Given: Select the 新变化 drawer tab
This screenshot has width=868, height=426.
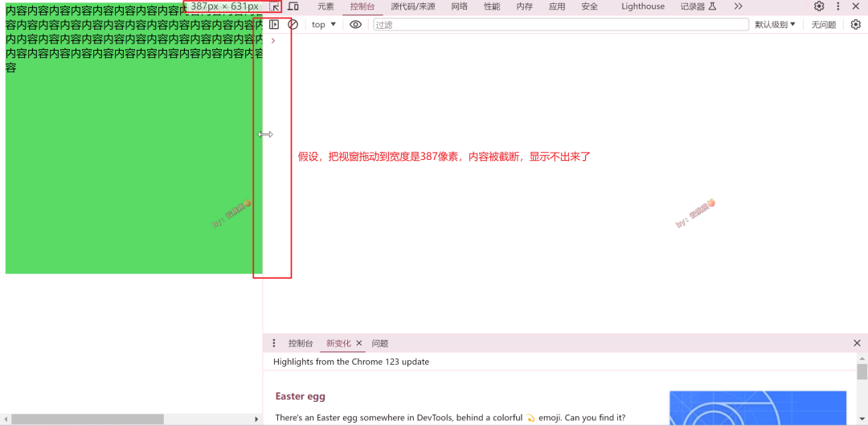Looking at the screenshot, I should (x=338, y=343).
